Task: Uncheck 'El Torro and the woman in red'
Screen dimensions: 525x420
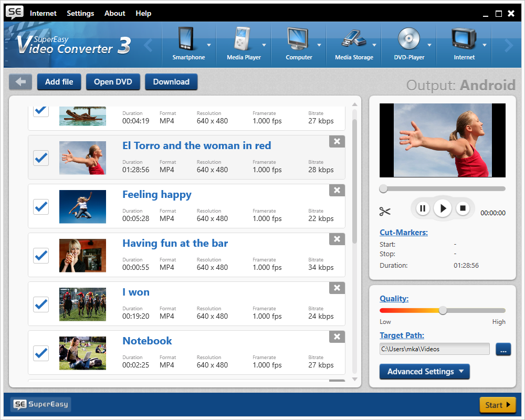Action: [41, 157]
